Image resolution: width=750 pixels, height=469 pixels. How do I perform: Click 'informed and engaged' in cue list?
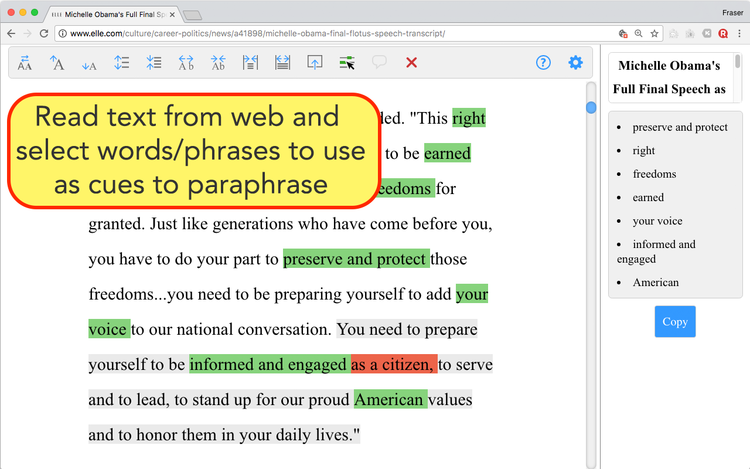pyautogui.click(x=656, y=251)
